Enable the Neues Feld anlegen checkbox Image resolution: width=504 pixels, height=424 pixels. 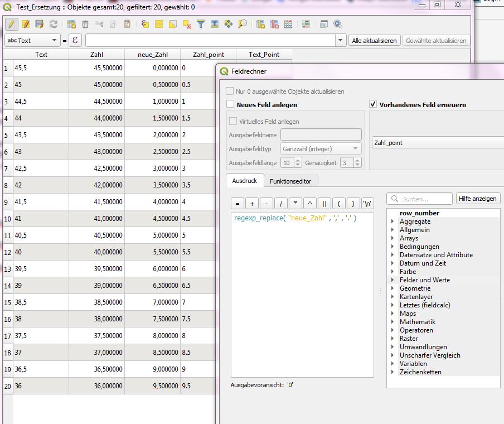click(230, 104)
